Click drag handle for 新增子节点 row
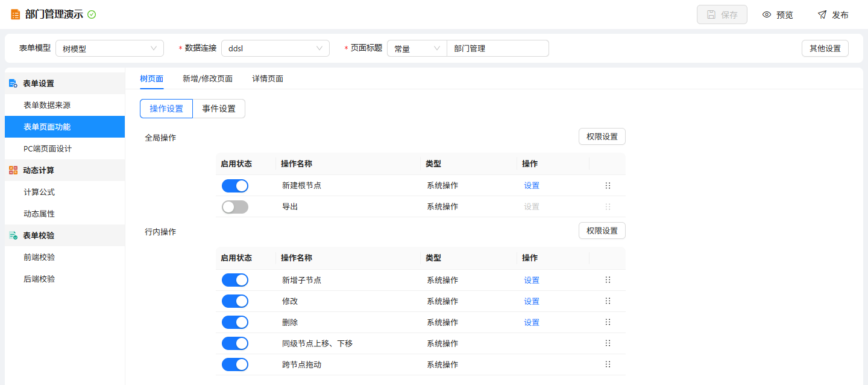The height and width of the screenshot is (385, 868). [608, 280]
